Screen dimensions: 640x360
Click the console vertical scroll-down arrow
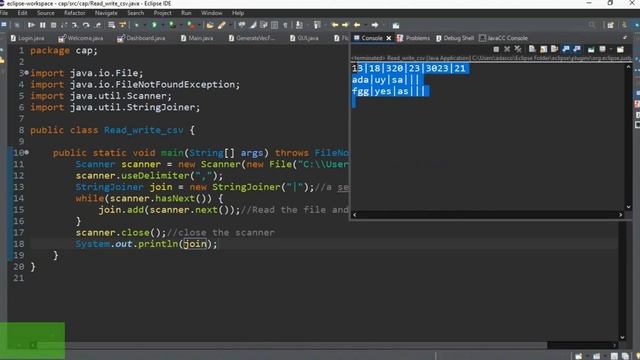point(629,207)
